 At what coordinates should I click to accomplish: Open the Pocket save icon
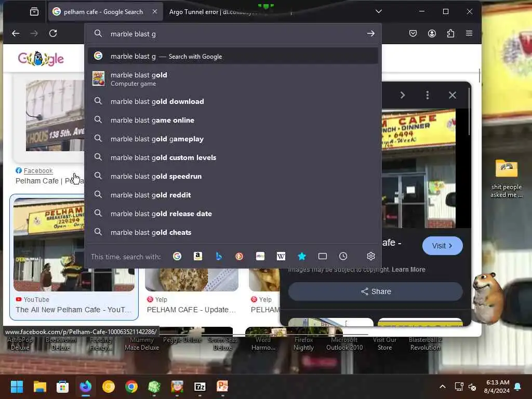[x=413, y=33]
